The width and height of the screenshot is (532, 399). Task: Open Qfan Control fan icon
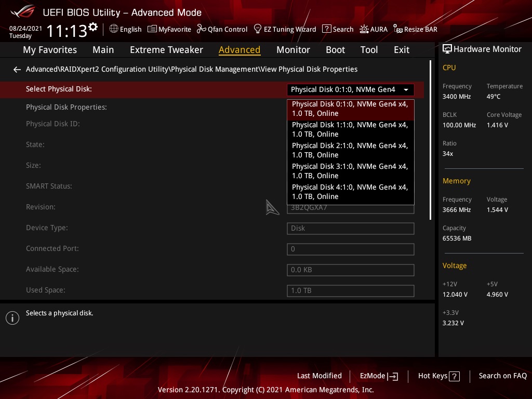pyautogui.click(x=201, y=29)
